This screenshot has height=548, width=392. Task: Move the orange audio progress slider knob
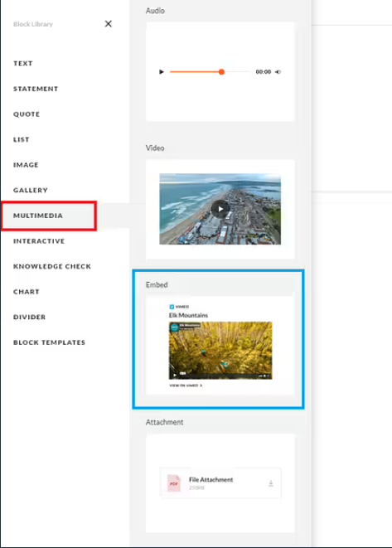click(221, 72)
